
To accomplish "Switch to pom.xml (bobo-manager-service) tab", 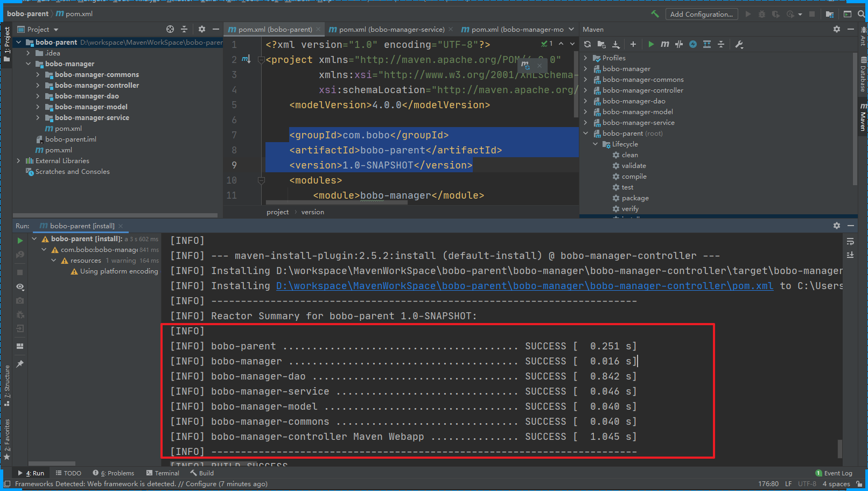I will 391,30.
